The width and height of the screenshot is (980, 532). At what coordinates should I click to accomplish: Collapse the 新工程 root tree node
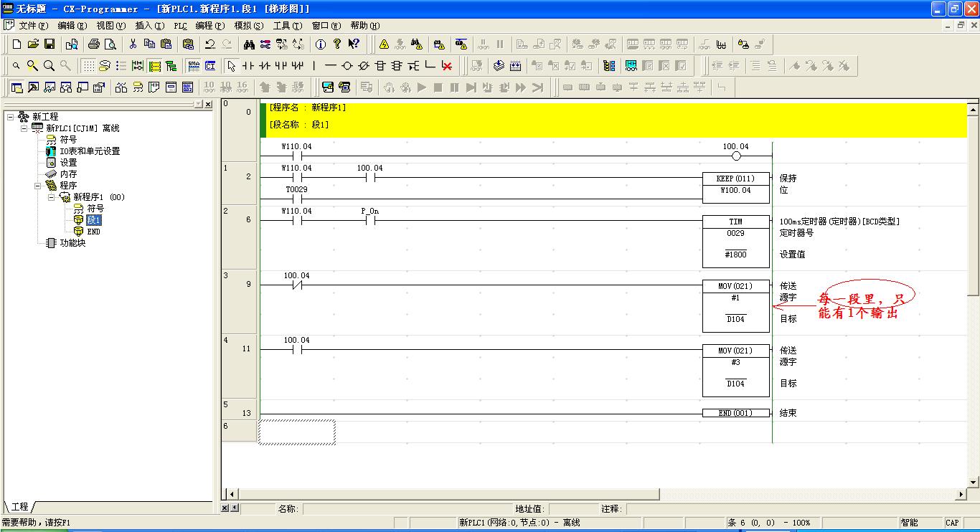tap(10, 117)
